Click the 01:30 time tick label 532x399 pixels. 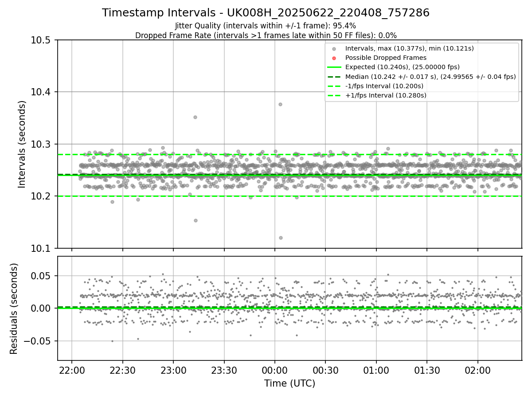[427, 370]
